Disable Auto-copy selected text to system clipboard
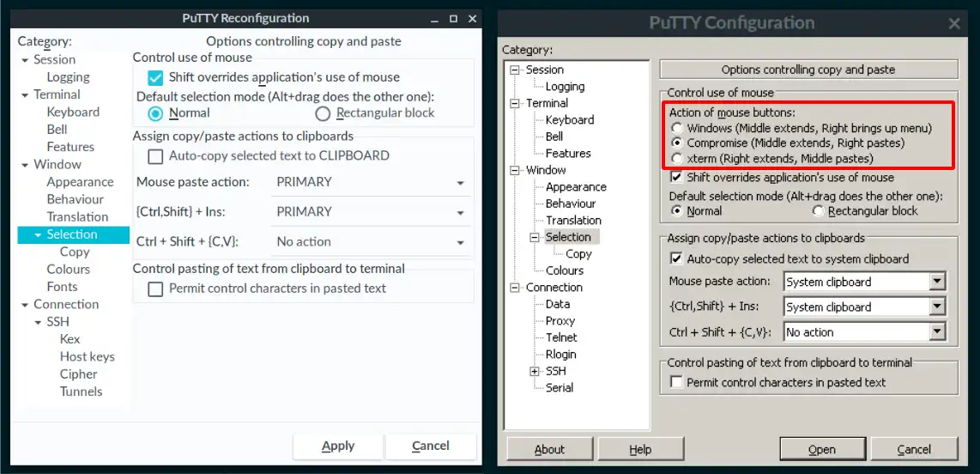This screenshot has width=980, height=474. pos(676,258)
